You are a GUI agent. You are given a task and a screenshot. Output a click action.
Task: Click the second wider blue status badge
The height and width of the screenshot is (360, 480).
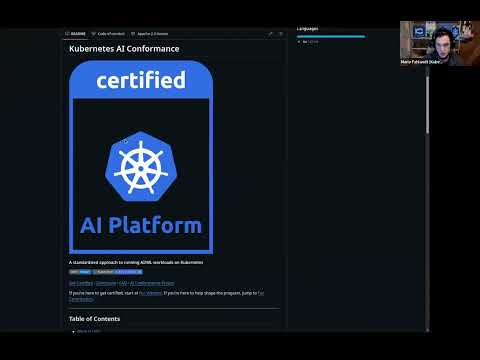118,272
